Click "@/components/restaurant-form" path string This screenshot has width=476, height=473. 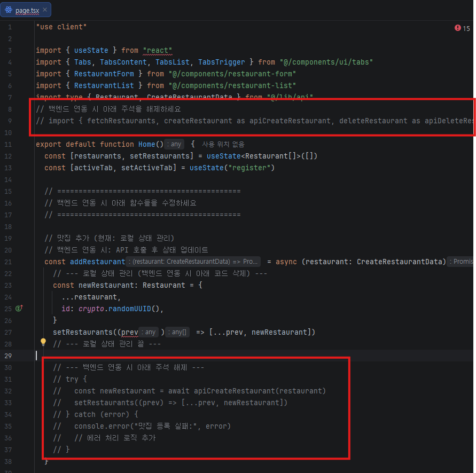point(232,74)
